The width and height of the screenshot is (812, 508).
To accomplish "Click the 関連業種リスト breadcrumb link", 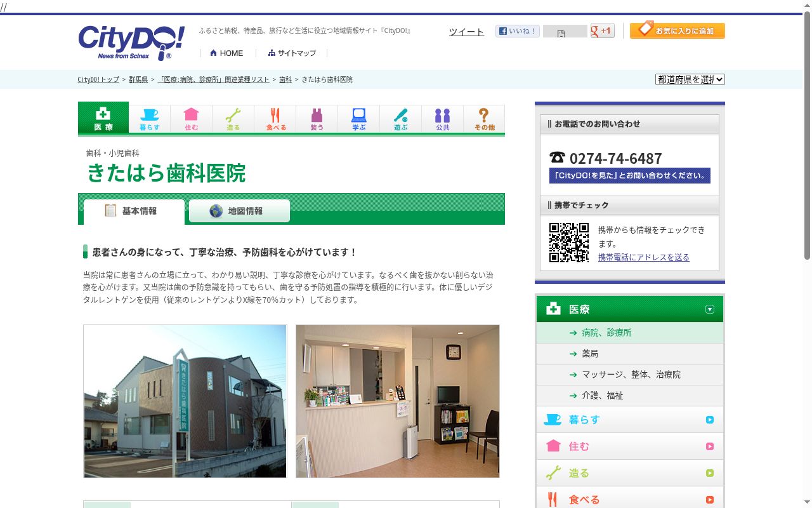I will 213,80.
